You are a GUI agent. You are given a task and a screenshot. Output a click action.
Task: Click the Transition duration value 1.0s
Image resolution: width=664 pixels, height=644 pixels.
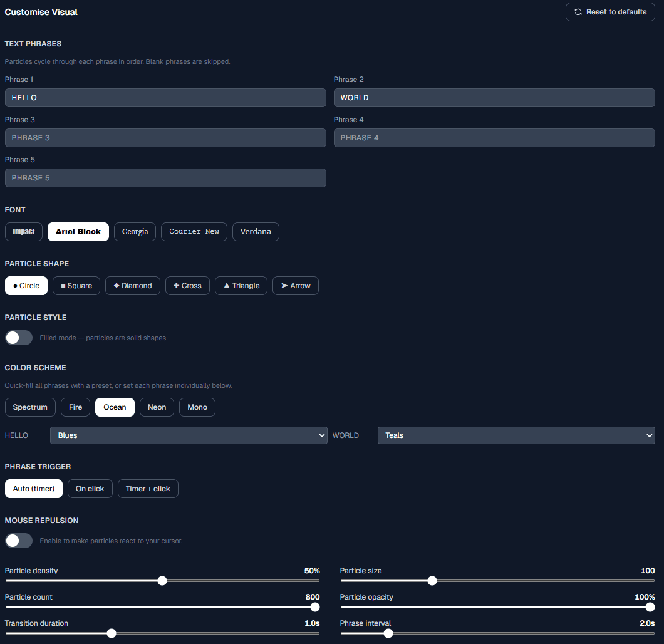click(x=312, y=623)
